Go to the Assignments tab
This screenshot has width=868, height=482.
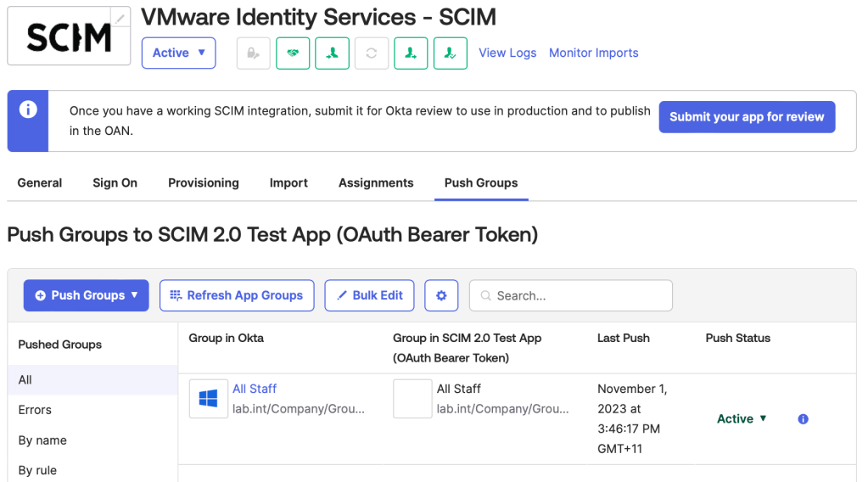click(x=376, y=182)
